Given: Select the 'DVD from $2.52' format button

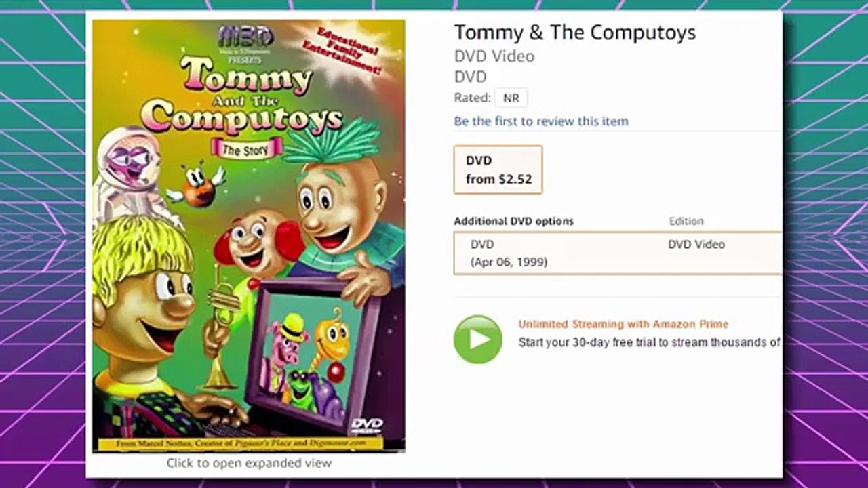Looking at the screenshot, I should tap(498, 169).
